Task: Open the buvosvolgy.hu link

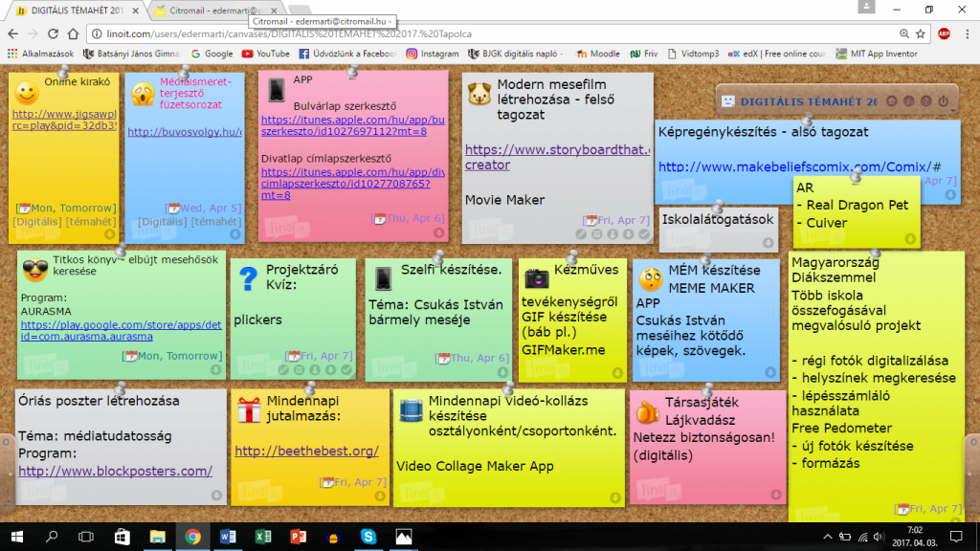Action: click(x=185, y=132)
